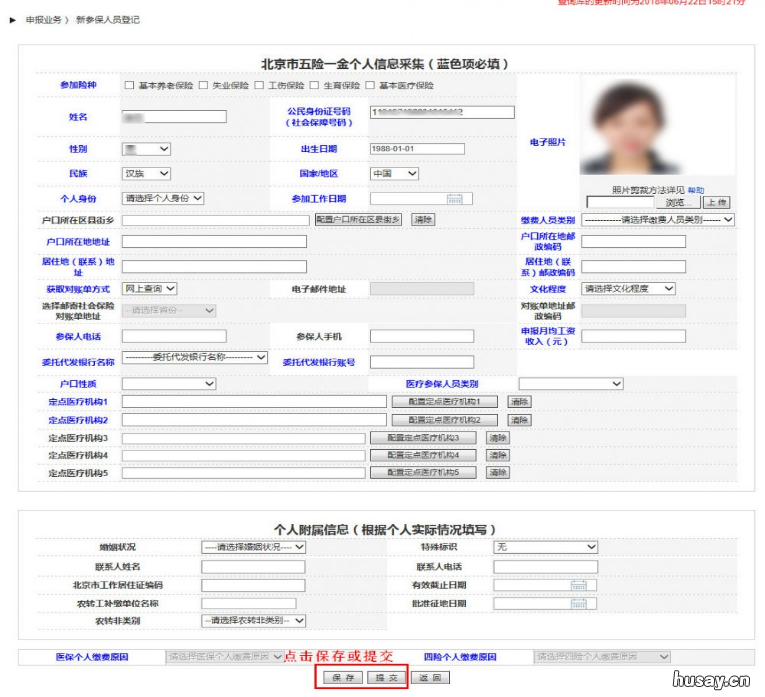Clear the 户口所在区县街乡 field with 清除

(x=423, y=220)
